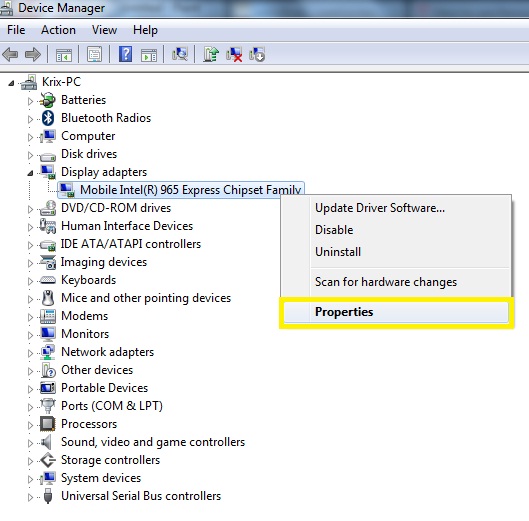Click the Back arrow toolbar icon

pyautogui.click(x=10, y=54)
